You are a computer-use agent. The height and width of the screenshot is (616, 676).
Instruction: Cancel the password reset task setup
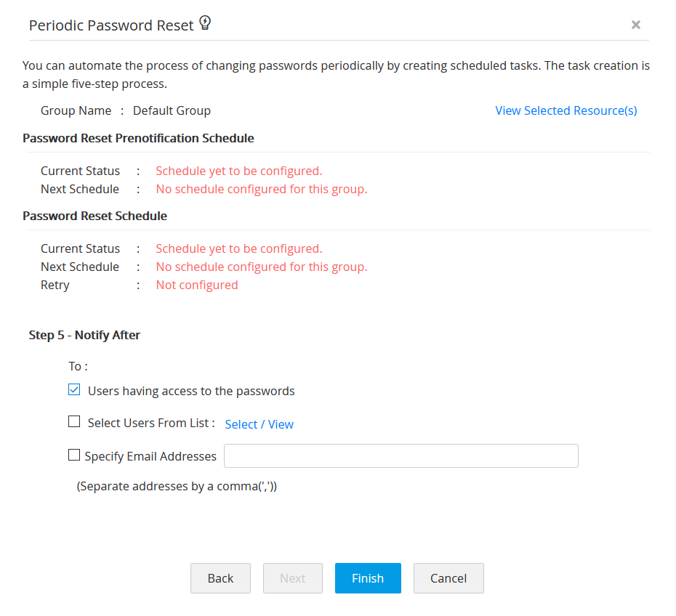[x=448, y=578]
